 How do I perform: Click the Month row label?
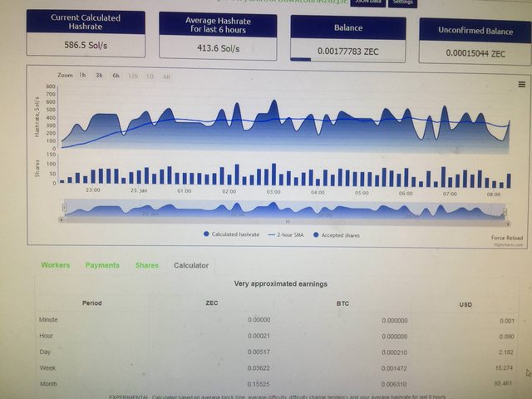pos(48,384)
